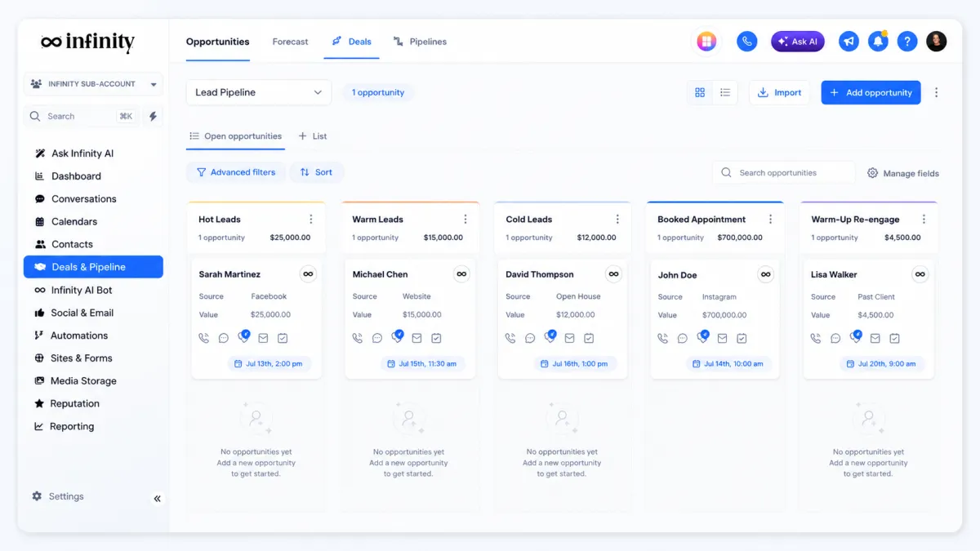The image size is (980, 551).
Task: Open the colorful apps grid icon
Action: pyautogui.click(x=706, y=42)
